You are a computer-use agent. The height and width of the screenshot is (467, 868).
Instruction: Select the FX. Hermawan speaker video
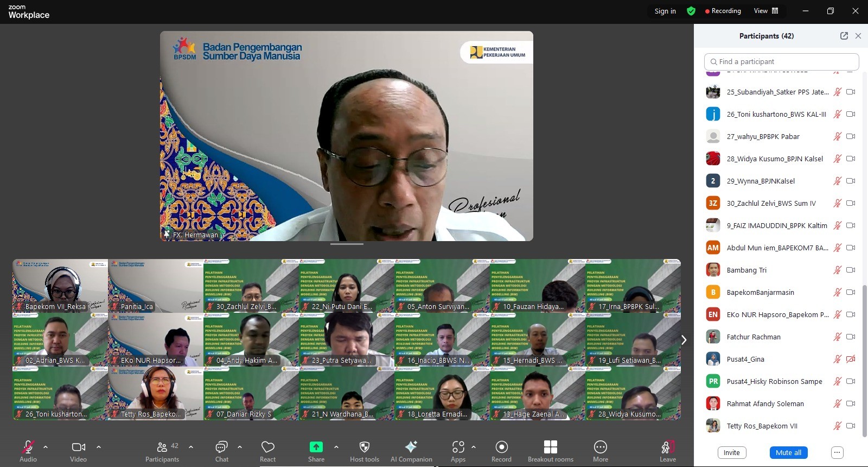(x=347, y=136)
